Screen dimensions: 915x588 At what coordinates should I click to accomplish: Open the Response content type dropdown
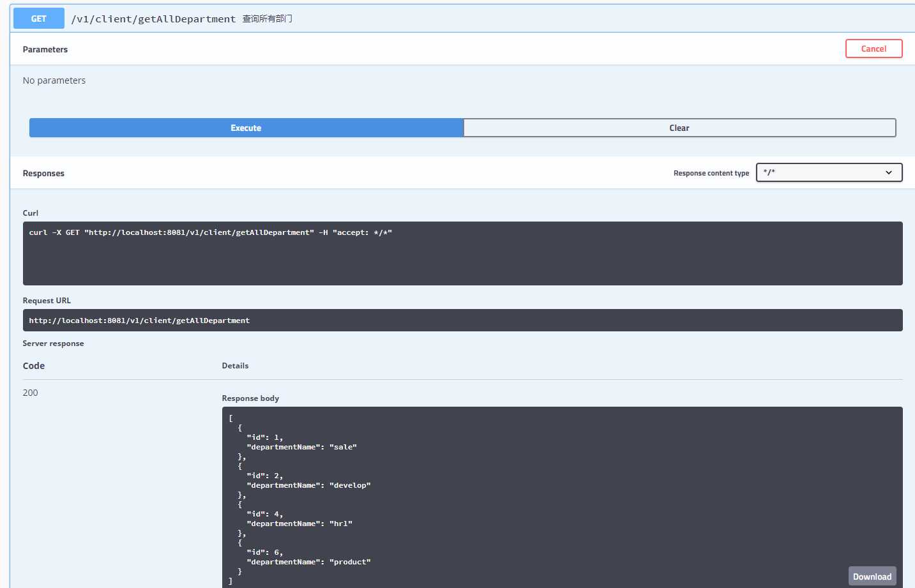[x=829, y=172]
